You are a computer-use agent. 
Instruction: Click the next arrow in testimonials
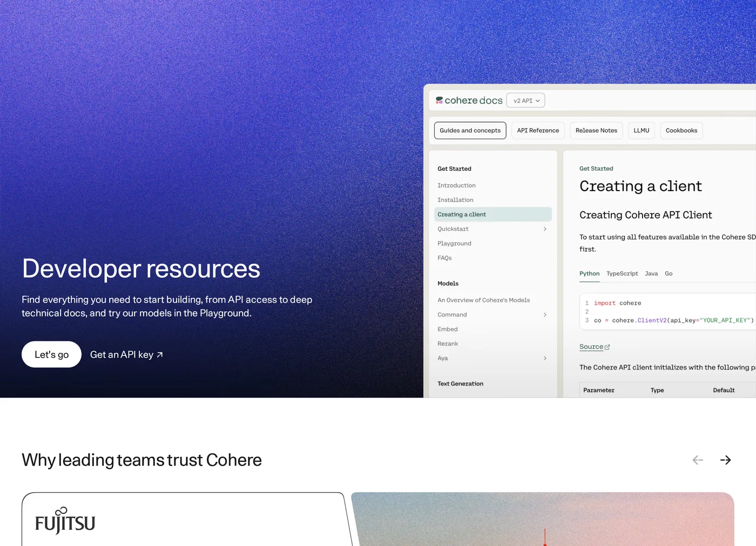726,460
